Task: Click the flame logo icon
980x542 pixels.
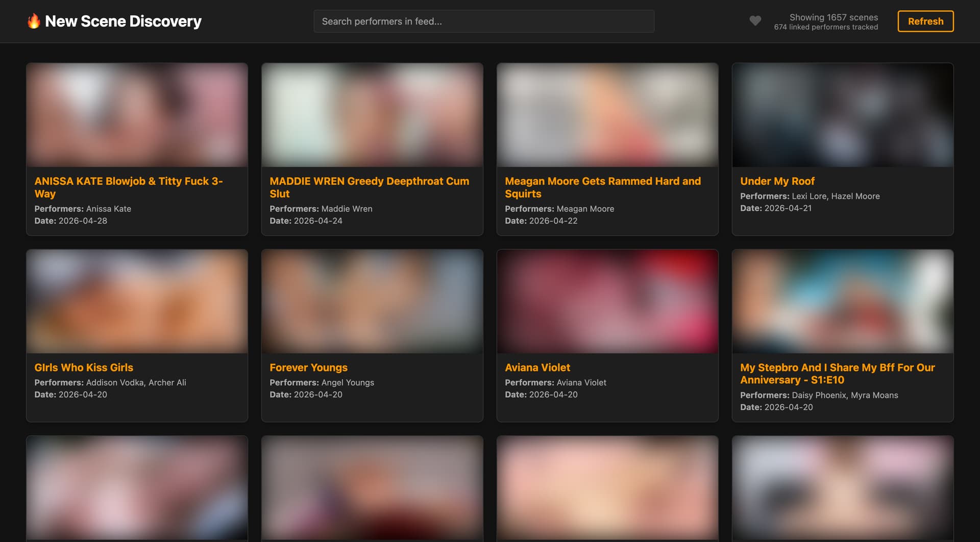Action: click(x=34, y=21)
